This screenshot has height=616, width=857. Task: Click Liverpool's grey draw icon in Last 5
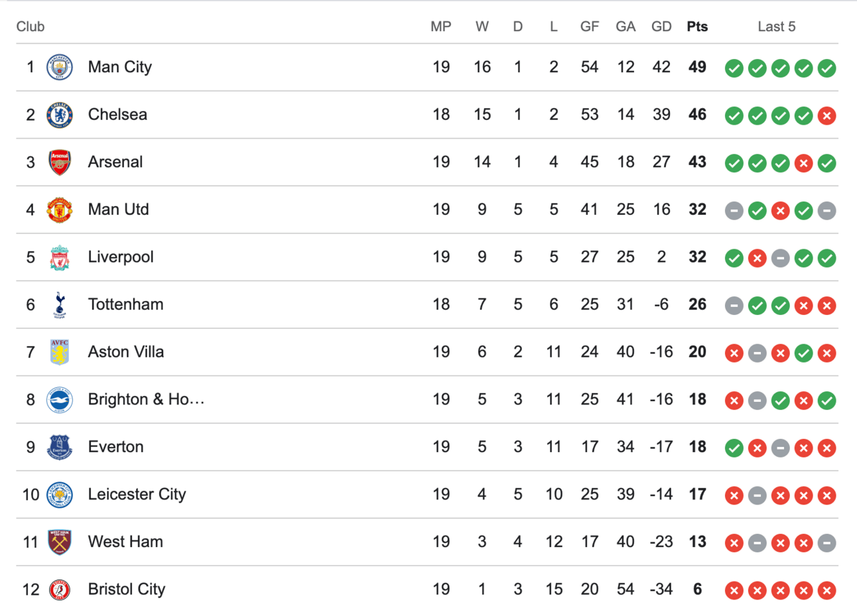pyautogui.click(x=780, y=259)
